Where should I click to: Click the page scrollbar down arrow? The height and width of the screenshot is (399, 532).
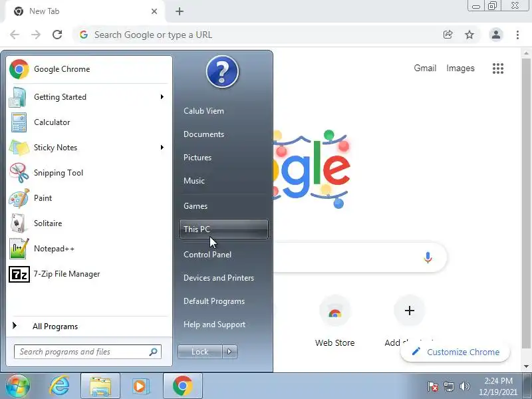(x=526, y=366)
